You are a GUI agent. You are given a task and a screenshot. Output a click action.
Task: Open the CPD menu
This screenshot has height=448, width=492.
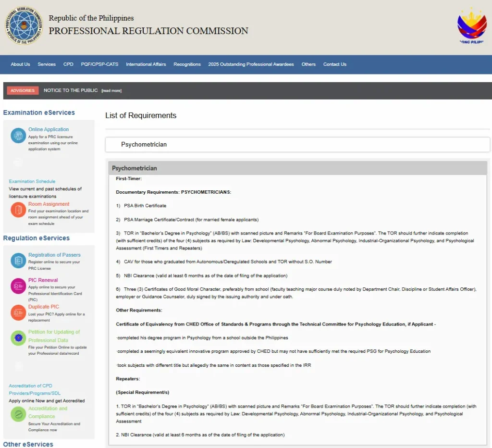[68, 64]
